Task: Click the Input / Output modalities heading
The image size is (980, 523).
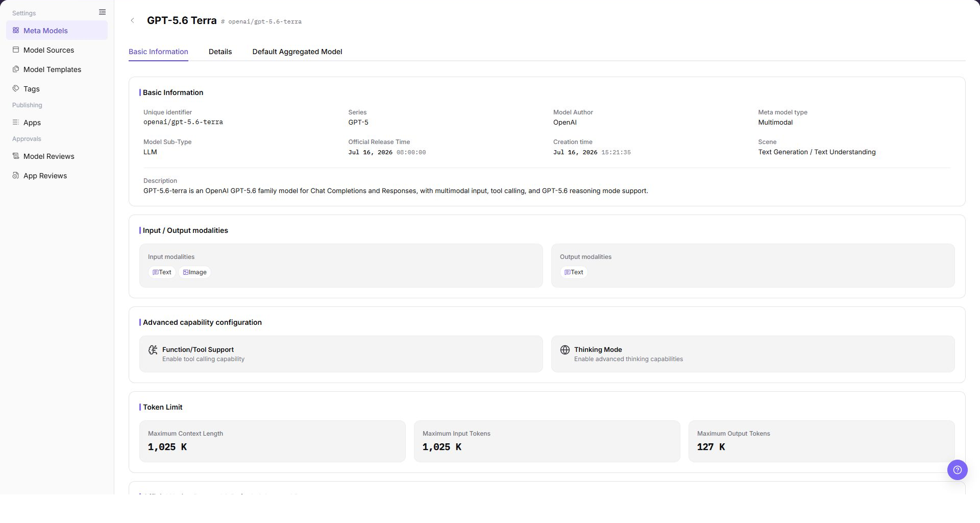Action: (185, 230)
